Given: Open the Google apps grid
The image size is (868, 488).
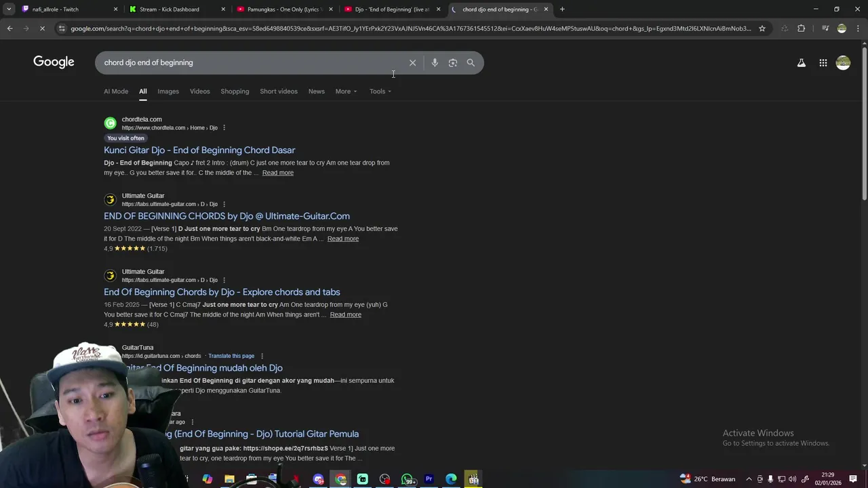Looking at the screenshot, I should click(x=823, y=63).
